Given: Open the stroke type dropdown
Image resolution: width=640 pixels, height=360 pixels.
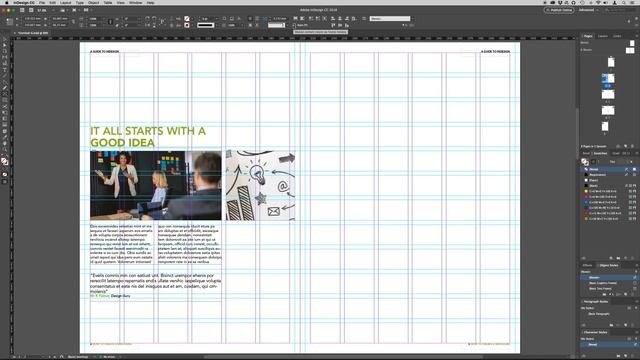Looking at the screenshot, I should (x=205, y=25).
